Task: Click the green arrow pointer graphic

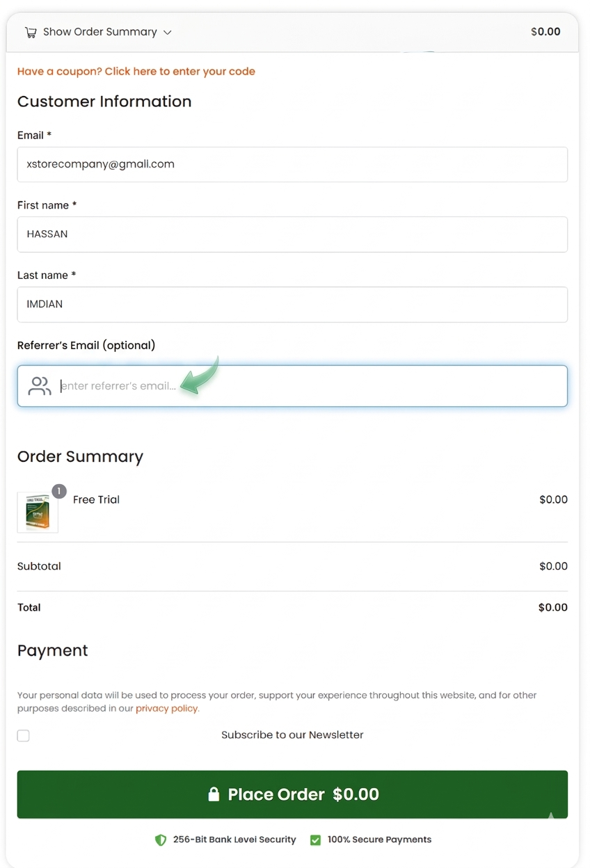Action: coord(200,377)
